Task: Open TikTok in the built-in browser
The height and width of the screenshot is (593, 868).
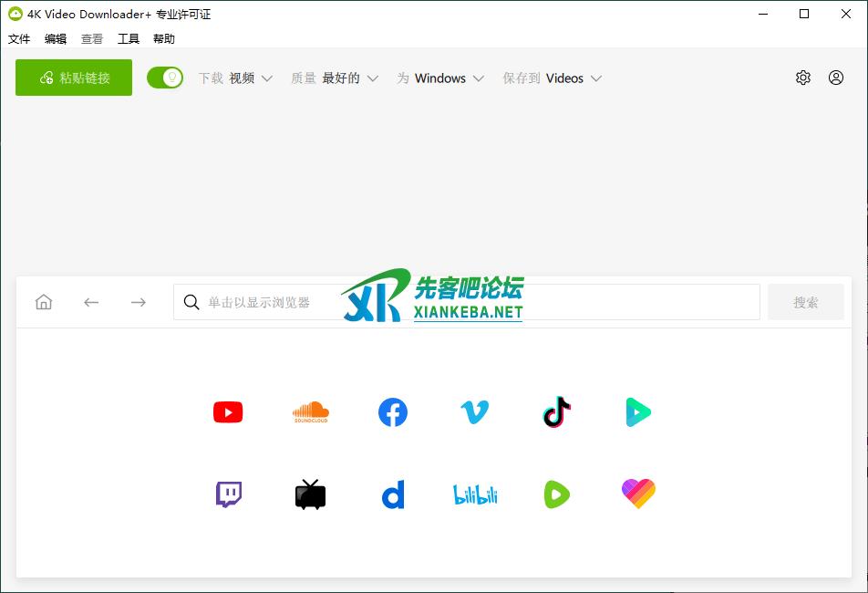Action: [x=556, y=411]
